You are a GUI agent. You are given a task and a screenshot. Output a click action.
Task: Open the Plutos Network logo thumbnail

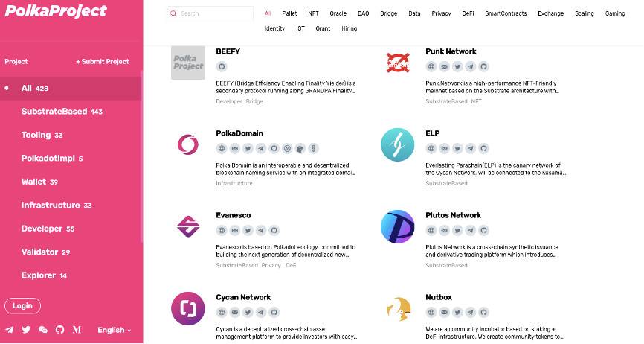coord(397,227)
